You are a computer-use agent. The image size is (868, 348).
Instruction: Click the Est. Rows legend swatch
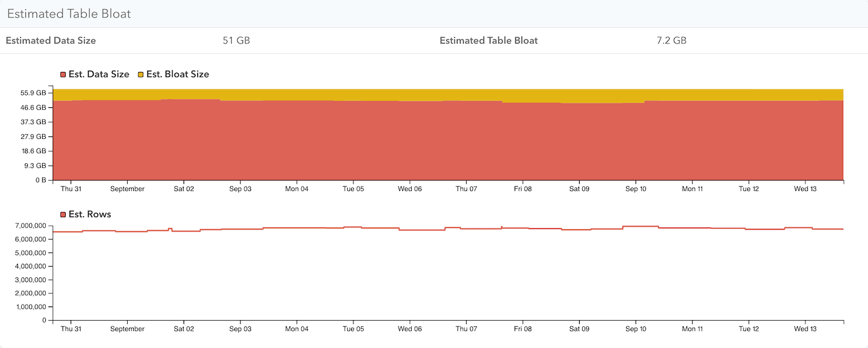click(x=63, y=215)
